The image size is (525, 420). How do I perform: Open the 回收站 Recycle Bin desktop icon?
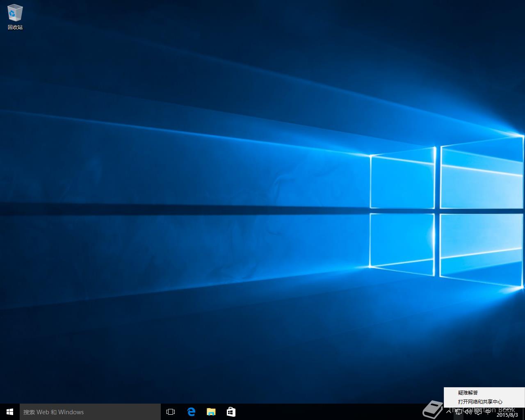pyautogui.click(x=15, y=17)
